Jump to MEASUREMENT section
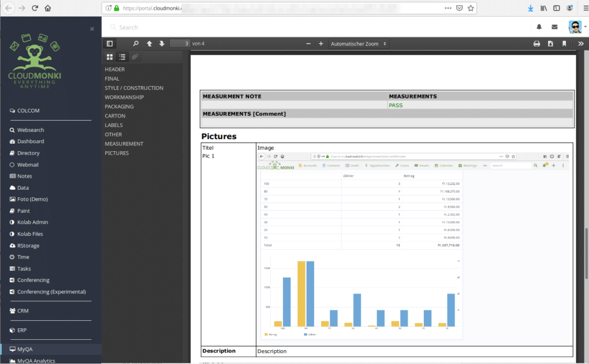This screenshot has height=364, width=589. click(x=124, y=144)
